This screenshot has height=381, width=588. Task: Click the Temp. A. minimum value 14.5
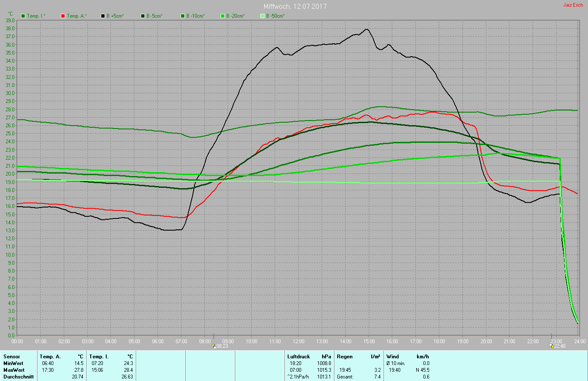[x=79, y=363]
